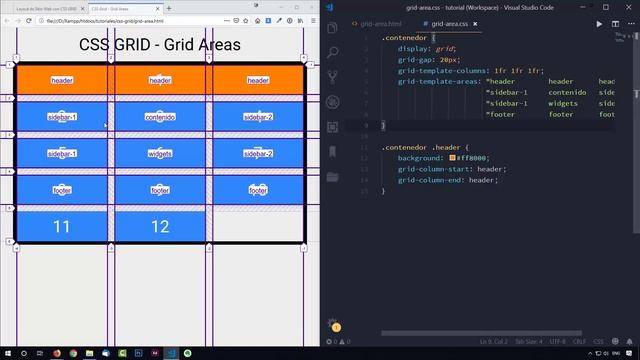Open VS Code Manage gear with badge
The width and height of the screenshot is (640, 360).
pyautogui.click(x=333, y=324)
